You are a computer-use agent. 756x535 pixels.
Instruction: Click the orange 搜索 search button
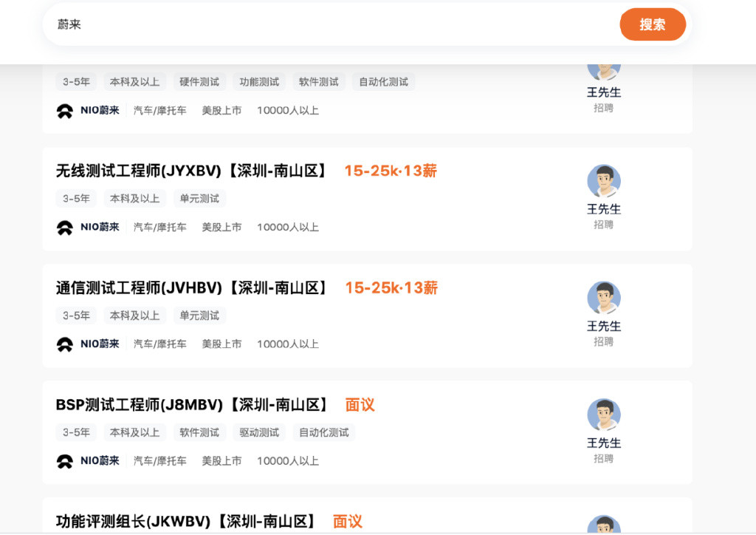(653, 24)
